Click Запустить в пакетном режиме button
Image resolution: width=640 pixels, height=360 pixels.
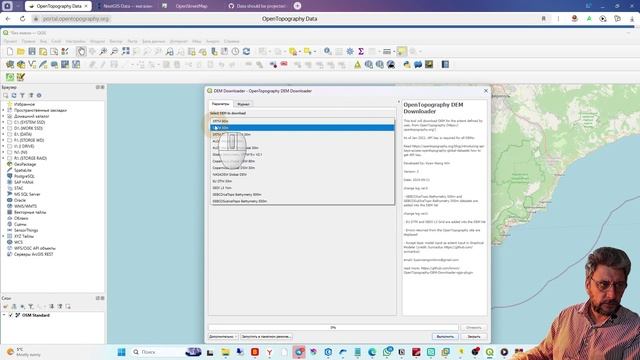[x=266, y=337]
